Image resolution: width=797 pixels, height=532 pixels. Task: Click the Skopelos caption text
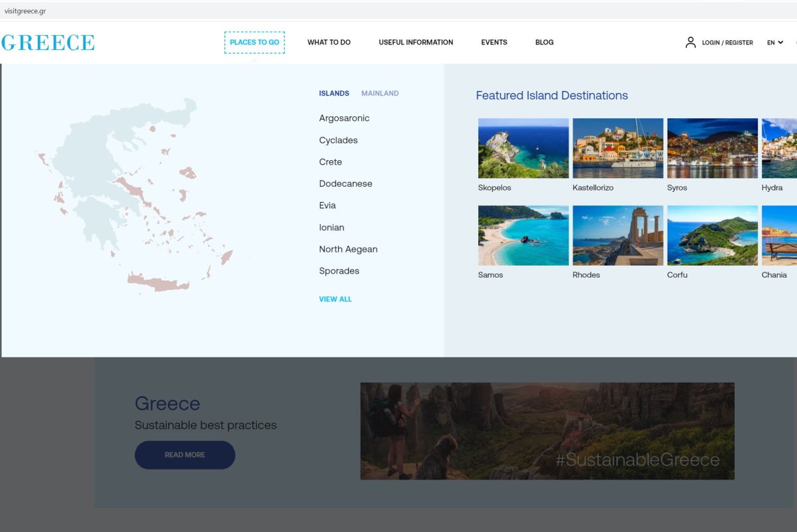pos(495,188)
